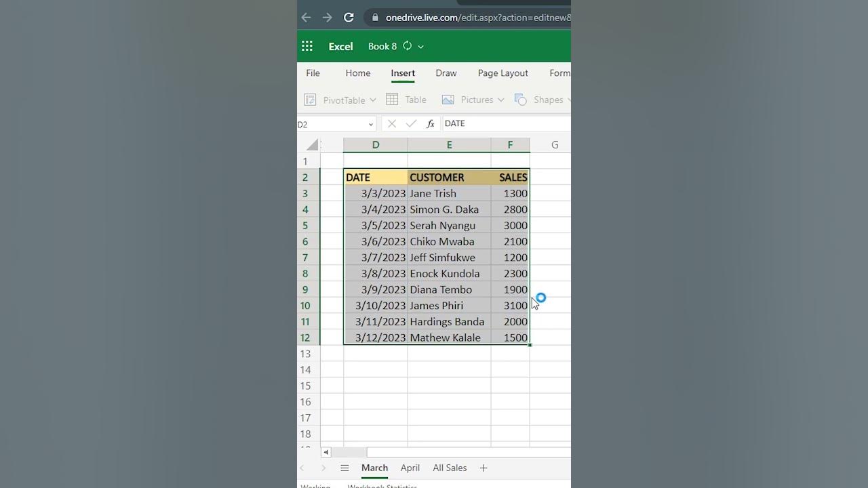868x488 pixels.
Task: Click the cell with Jane Trish
Action: [x=449, y=193]
